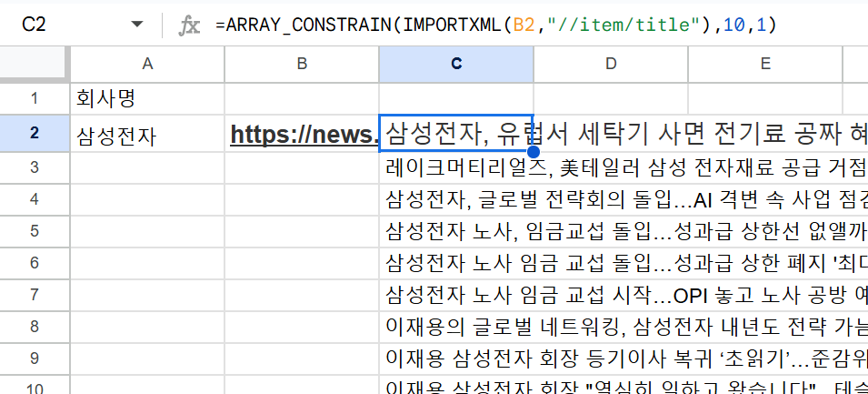The height and width of the screenshot is (394, 868).
Task: Click empty cell E1
Action: pos(765,98)
